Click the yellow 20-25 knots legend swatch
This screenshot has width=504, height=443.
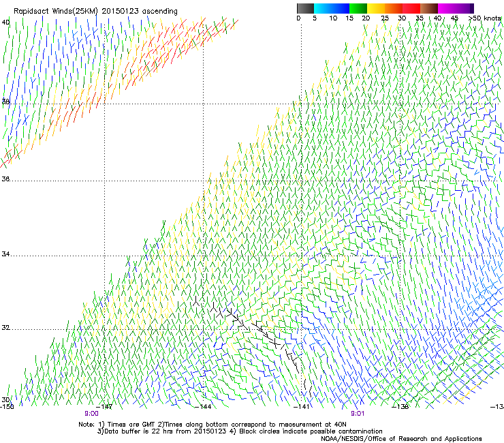coord(376,8)
